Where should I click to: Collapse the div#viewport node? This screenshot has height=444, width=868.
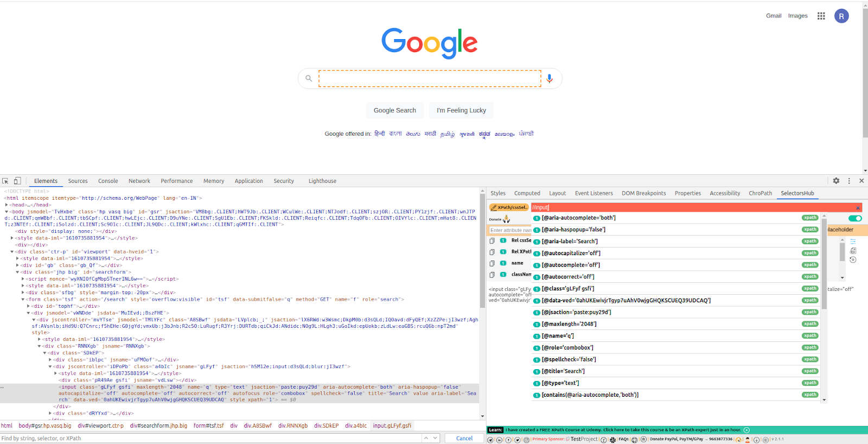point(12,252)
